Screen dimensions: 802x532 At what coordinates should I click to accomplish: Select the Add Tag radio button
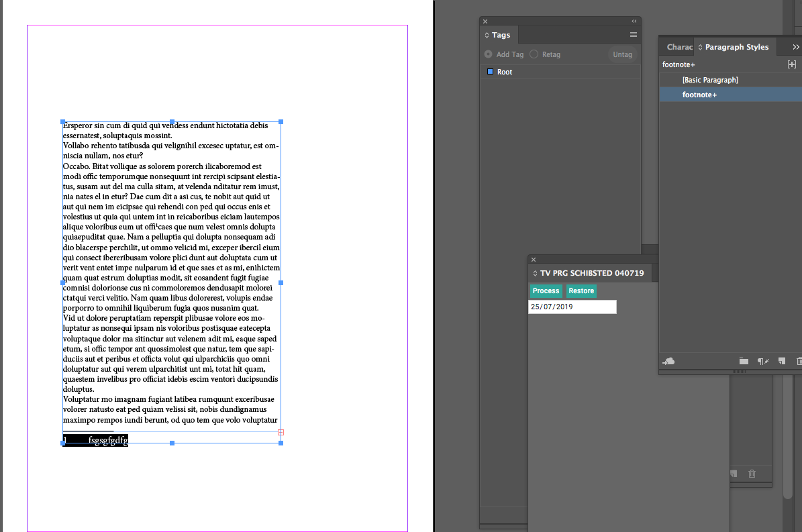coord(488,54)
